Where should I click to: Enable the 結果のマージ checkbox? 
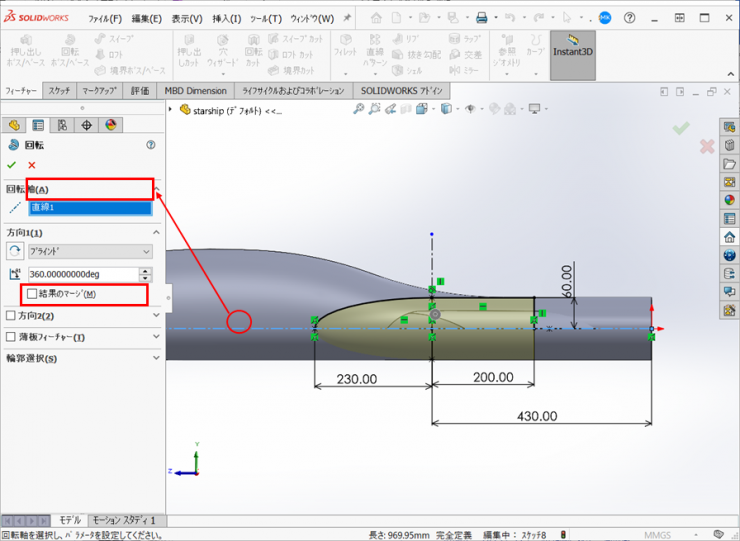tap(33, 294)
